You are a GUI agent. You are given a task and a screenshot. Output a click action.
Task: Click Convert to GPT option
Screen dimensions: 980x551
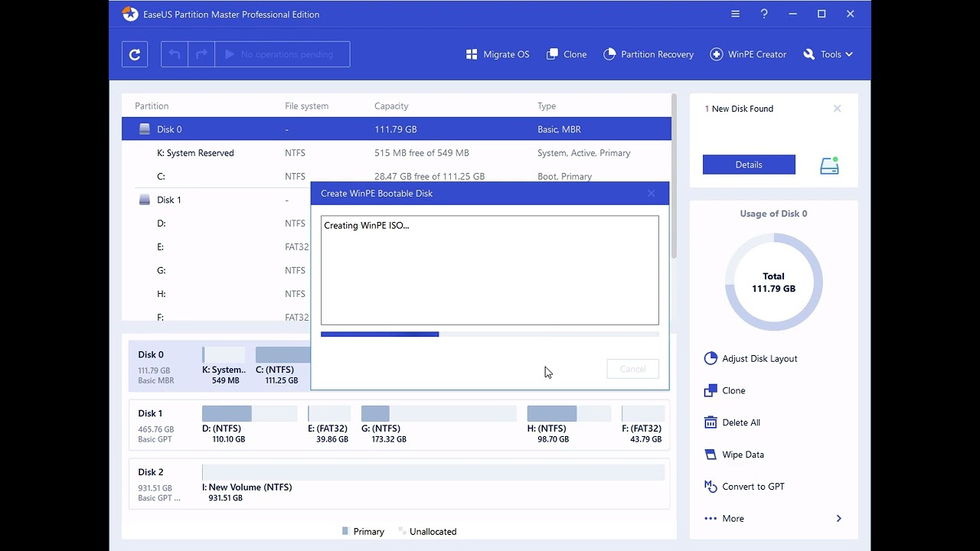coord(743,487)
